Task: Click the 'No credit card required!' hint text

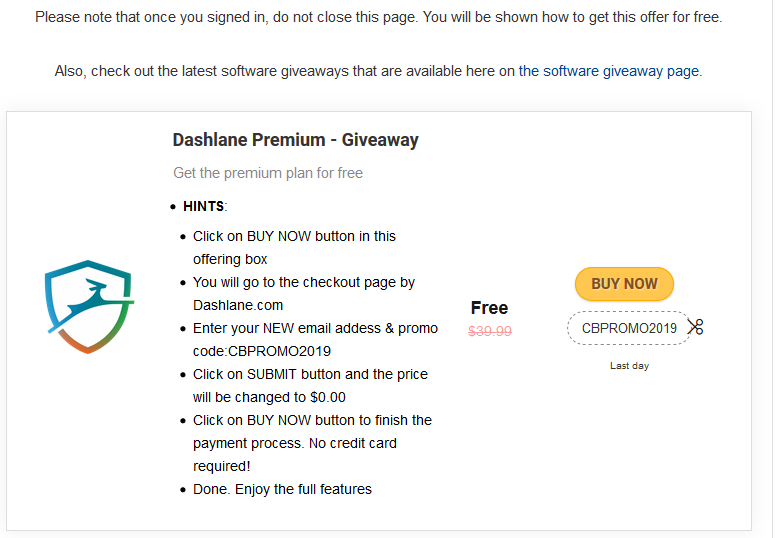Action: tap(295, 454)
